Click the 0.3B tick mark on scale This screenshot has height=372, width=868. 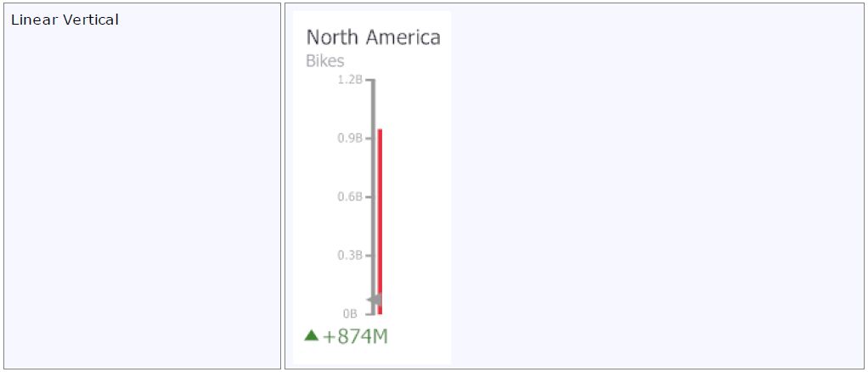coord(368,255)
